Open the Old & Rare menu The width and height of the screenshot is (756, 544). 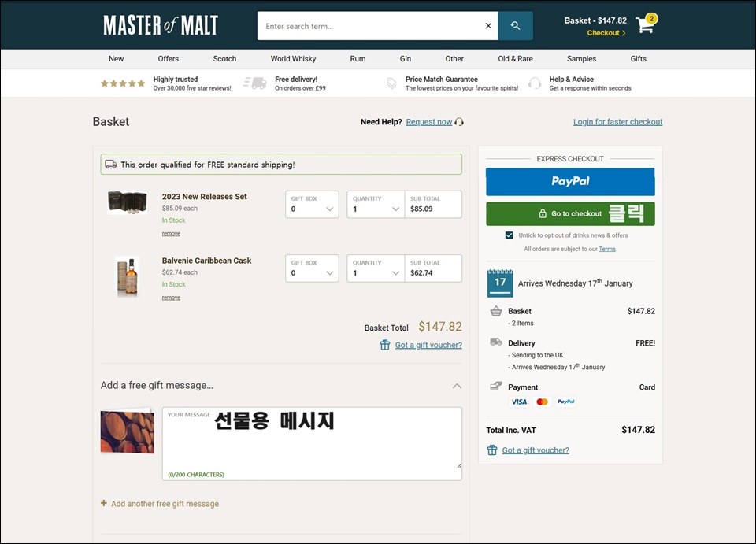click(515, 59)
